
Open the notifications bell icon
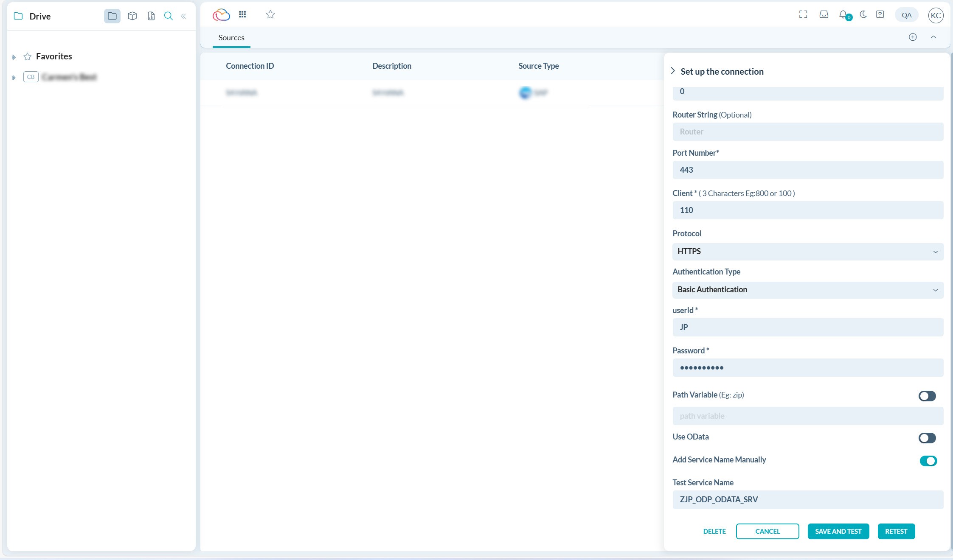coord(843,15)
